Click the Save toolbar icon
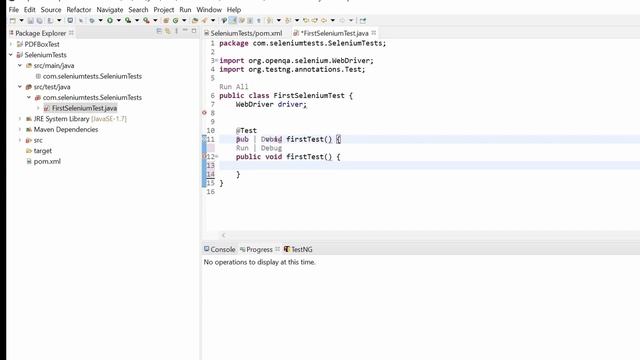640x360 pixels. pos(31,20)
